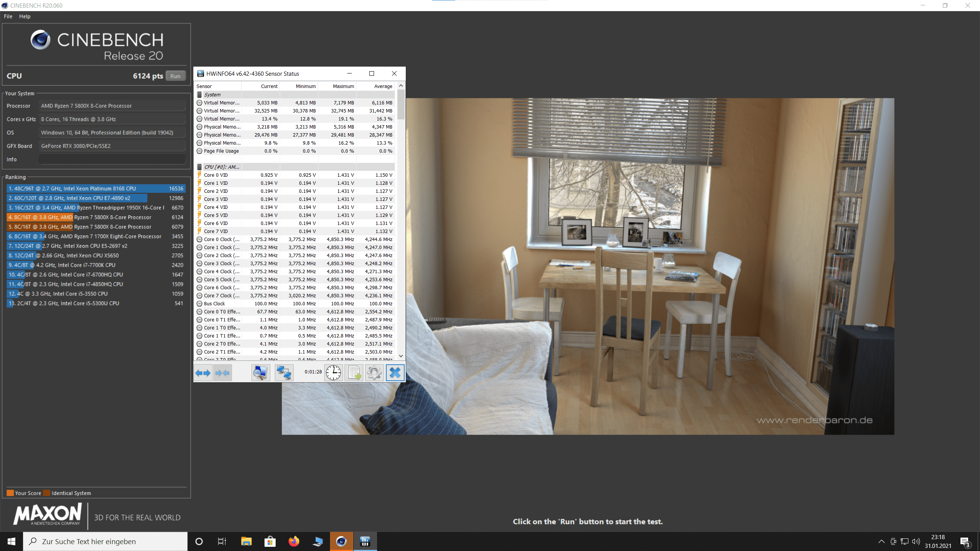Click the GFX Board field GeForce RTX 3080

click(112, 146)
